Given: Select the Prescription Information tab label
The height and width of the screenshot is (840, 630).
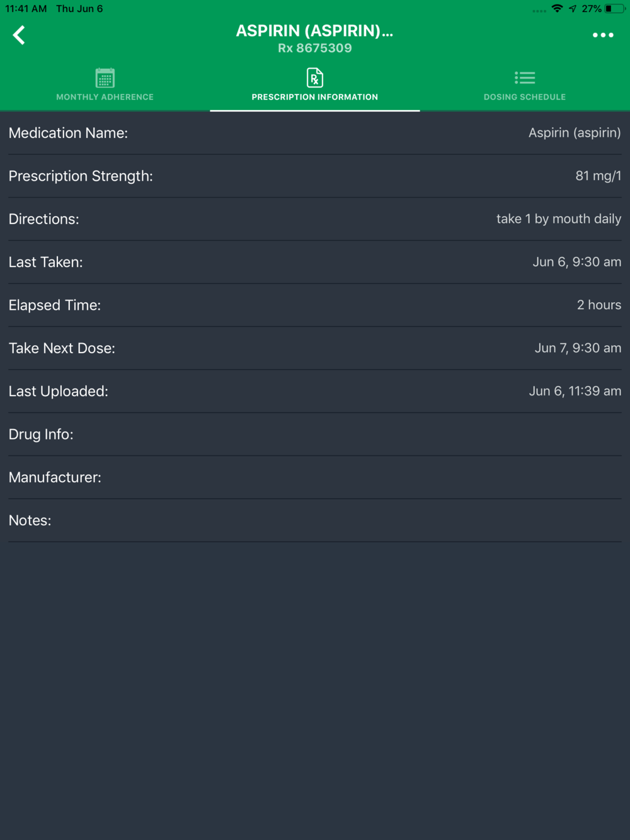Looking at the screenshot, I should click(x=315, y=97).
